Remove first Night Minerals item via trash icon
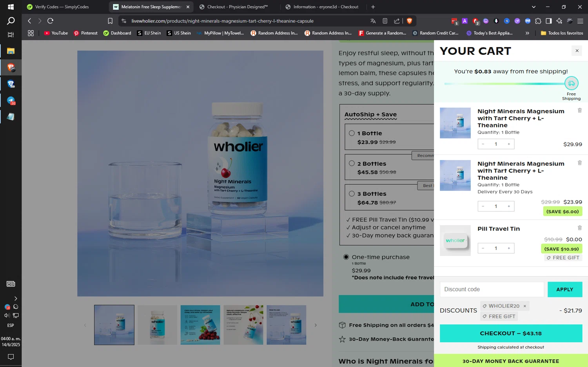Image resolution: width=588 pixels, height=367 pixels. [579, 110]
